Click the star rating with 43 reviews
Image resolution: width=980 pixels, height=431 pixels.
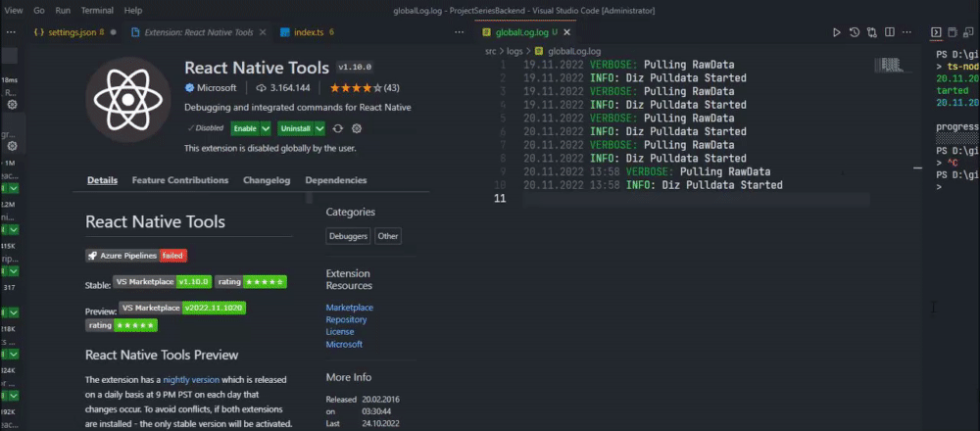(x=365, y=88)
